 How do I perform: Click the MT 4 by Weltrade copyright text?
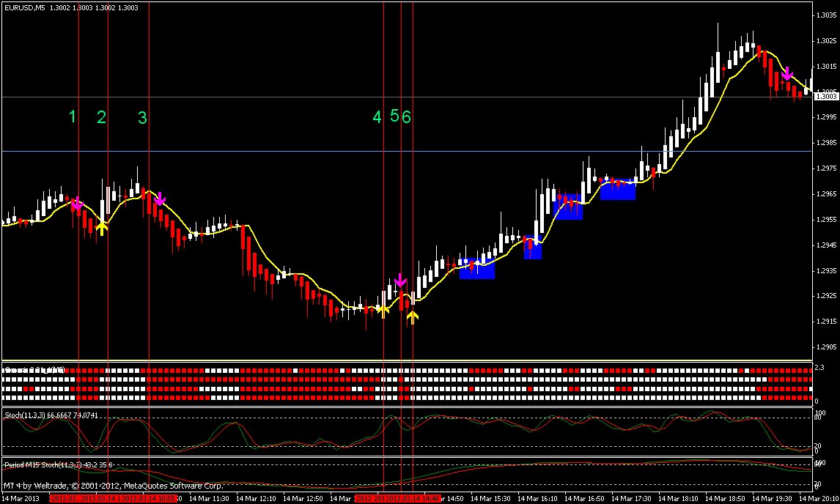point(113,486)
